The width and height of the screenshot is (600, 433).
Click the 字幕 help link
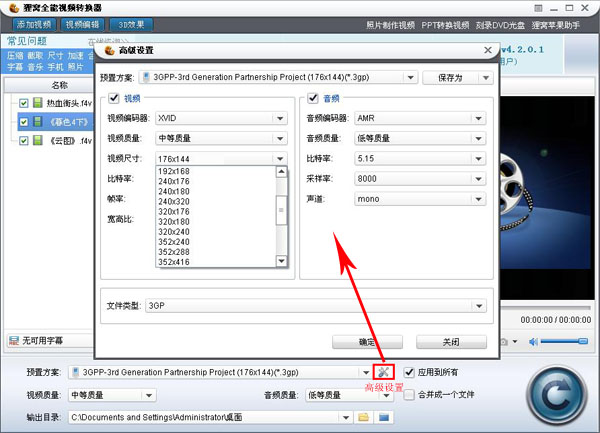click(x=15, y=67)
